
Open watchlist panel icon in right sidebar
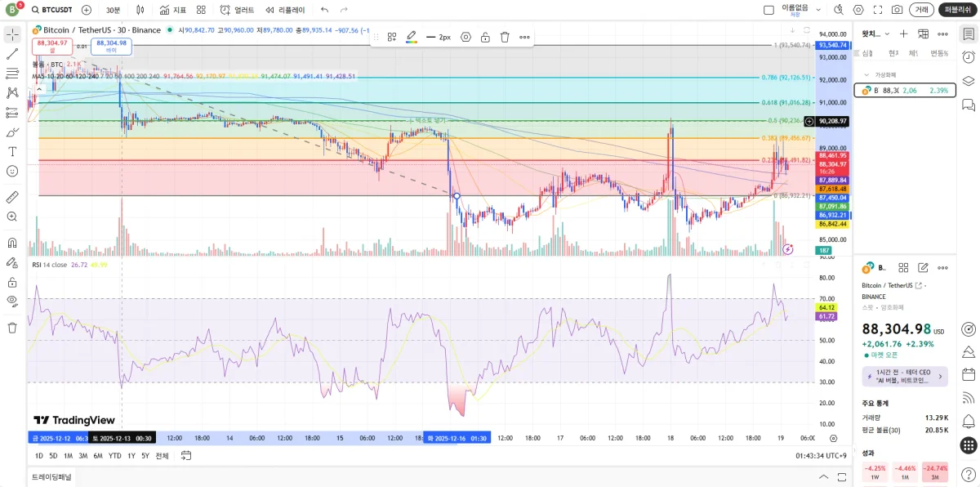coord(969,34)
